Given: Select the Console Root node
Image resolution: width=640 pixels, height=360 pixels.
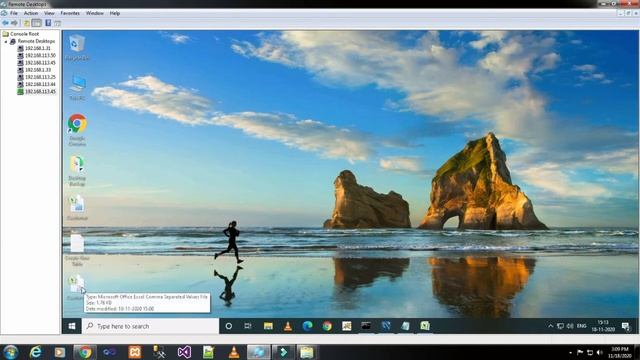Looking at the screenshot, I should pos(24,34).
